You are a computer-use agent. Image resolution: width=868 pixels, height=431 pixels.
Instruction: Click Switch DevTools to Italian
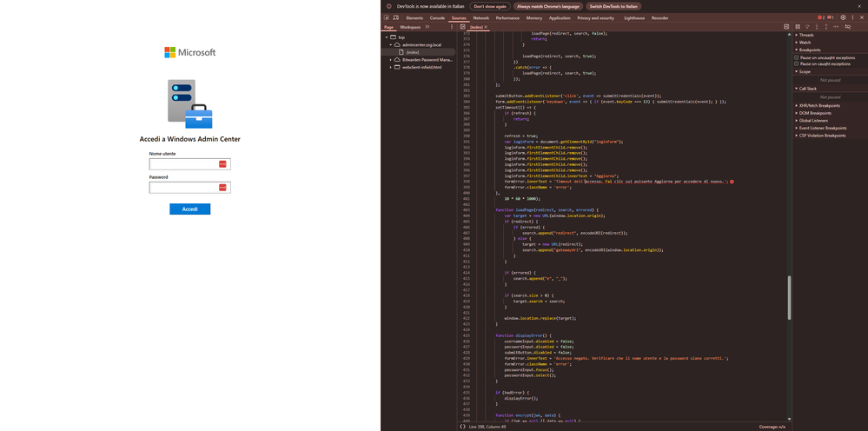pyautogui.click(x=613, y=6)
